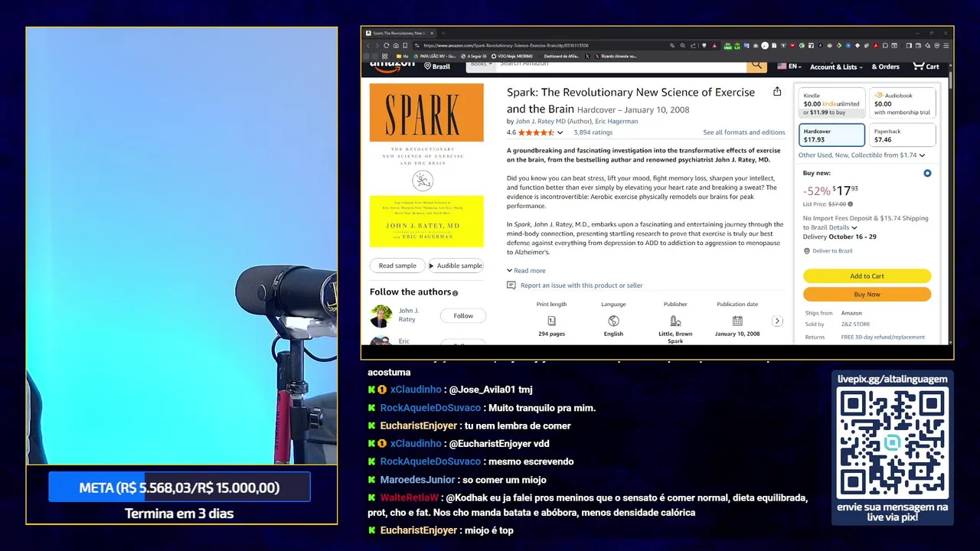Open the Ricardo Almeida bookmark
Screen dimensions: 980x551
point(615,56)
